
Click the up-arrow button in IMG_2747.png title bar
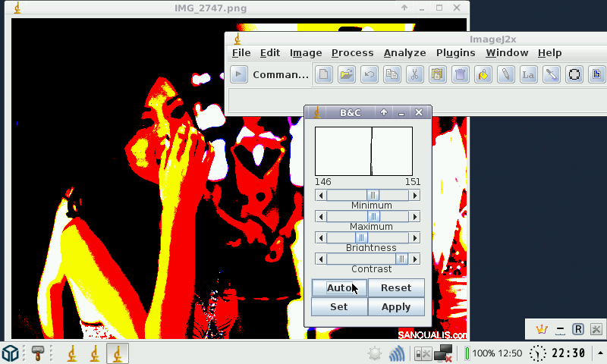404,8
